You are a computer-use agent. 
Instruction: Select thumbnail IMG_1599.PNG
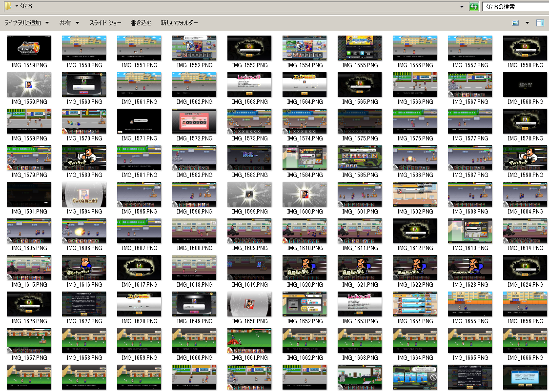[x=249, y=195]
